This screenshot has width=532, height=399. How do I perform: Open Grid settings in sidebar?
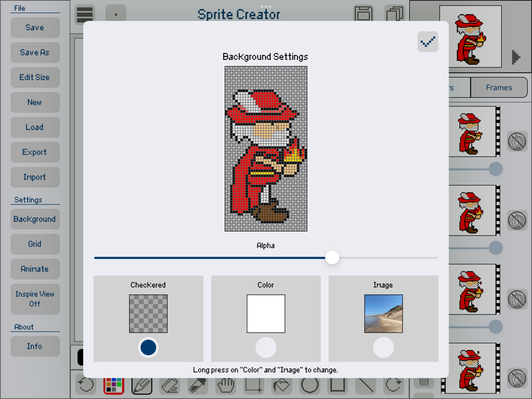coord(35,244)
